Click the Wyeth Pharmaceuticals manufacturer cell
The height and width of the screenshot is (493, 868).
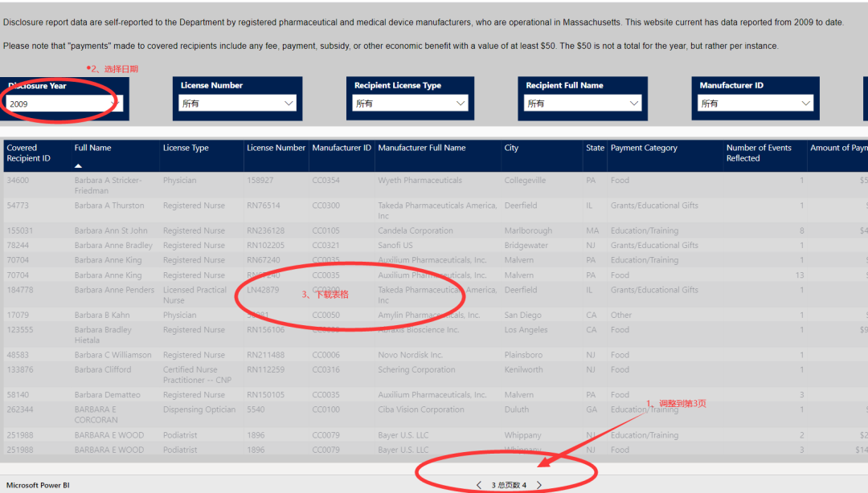pos(420,181)
